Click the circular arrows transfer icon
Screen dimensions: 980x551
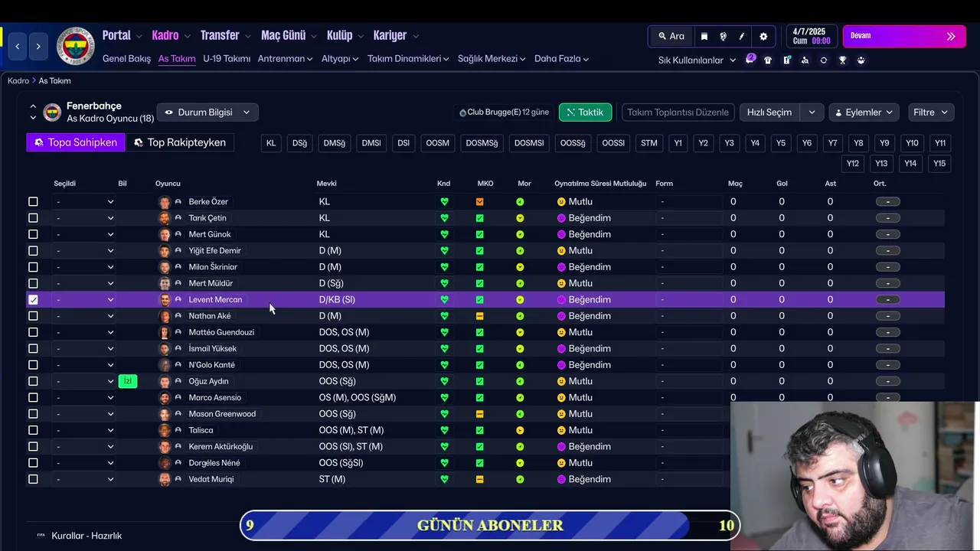824,60
